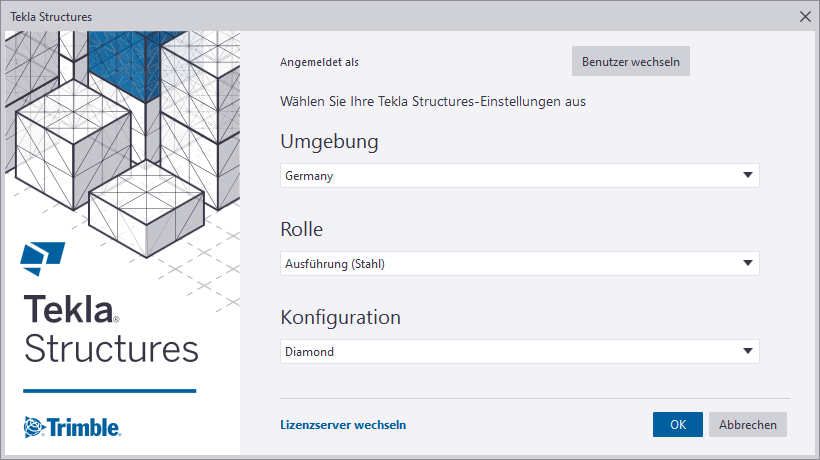This screenshot has height=460, width=820.
Task: Confirm the settings with OK
Action: 678,425
